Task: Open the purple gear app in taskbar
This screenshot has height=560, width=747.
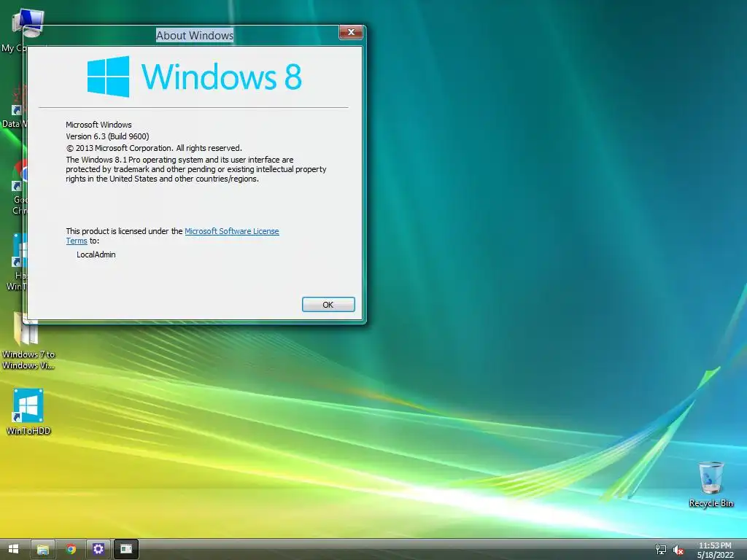Action: pyautogui.click(x=98, y=549)
